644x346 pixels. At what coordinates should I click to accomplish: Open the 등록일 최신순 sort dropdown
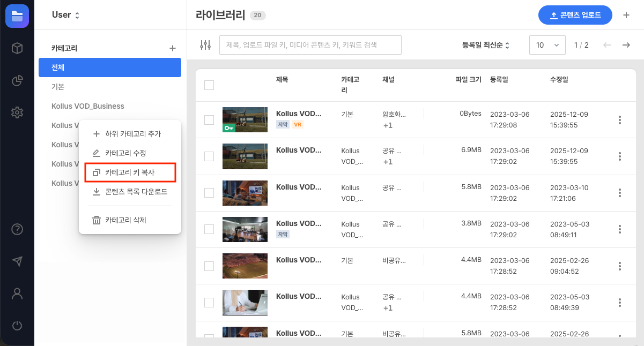pyautogui.click(x=485, y=45)
